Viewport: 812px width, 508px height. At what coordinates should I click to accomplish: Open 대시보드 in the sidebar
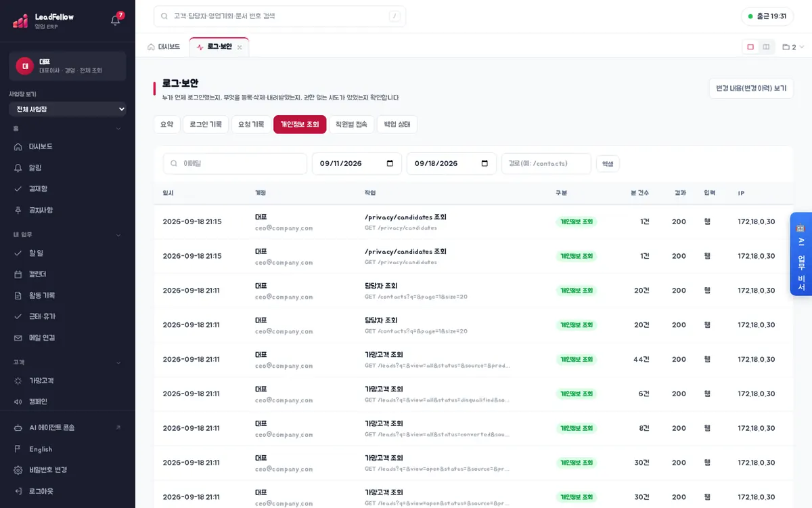coord(68,146)
